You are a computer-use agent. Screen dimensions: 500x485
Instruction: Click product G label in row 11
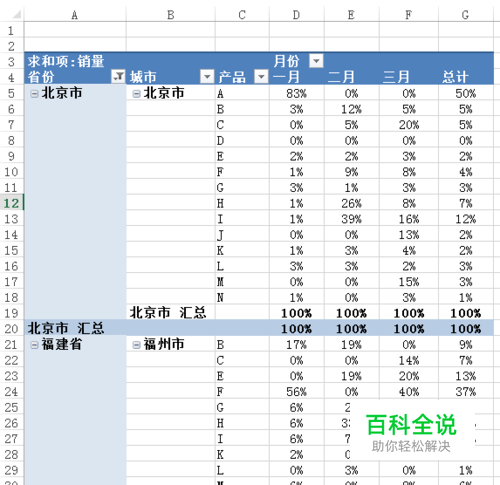pyautogui.click(x=220, y=188)
